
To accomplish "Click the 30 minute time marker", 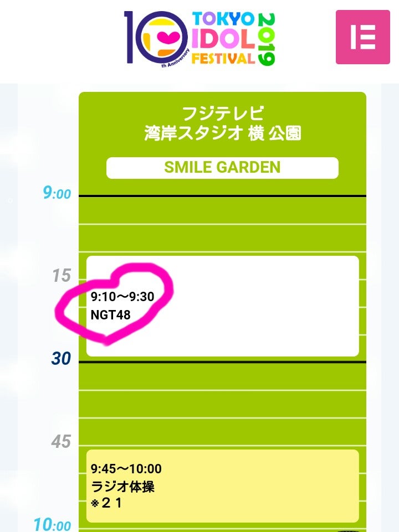I will click(x=61, y=359).
